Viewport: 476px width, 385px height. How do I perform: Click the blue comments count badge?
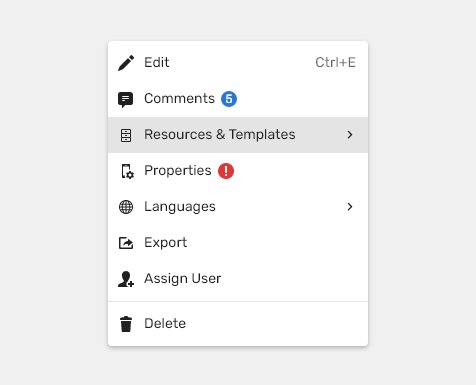coord(229,99)
